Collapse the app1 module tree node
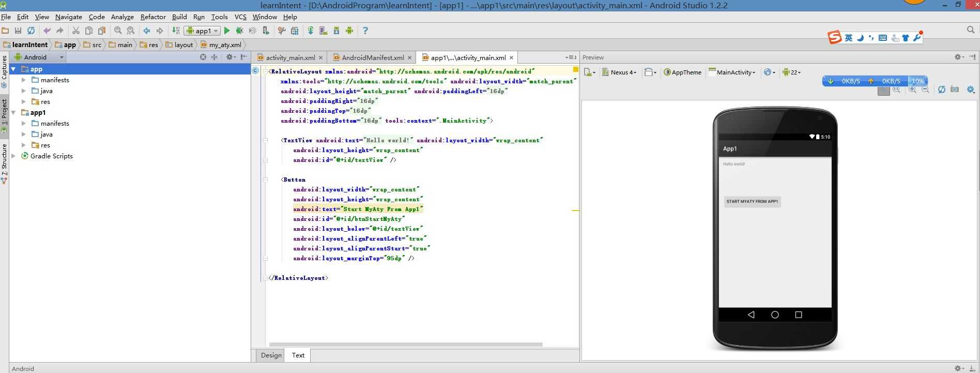The width and height of the screenshot is (980, 373). (x=13, y=113)
